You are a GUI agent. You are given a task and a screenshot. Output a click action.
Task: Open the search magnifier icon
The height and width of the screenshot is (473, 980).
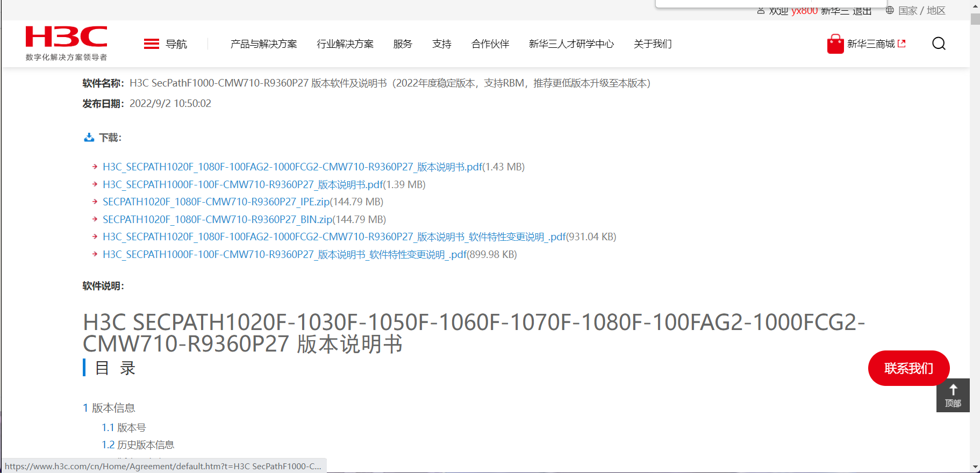point(939,44)
